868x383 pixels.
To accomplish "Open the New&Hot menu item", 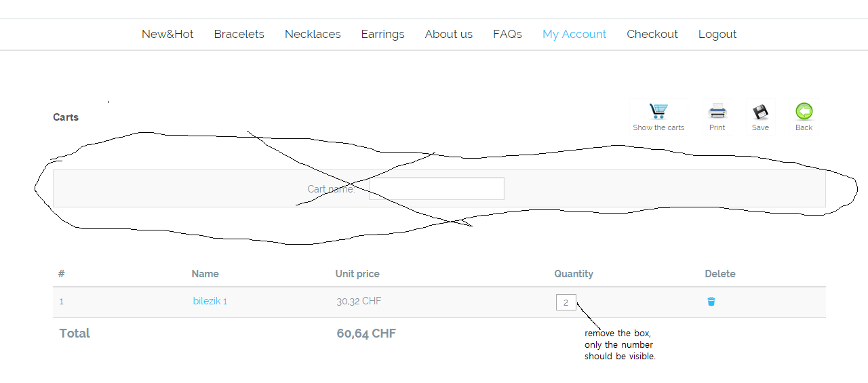I will click(x=167, y=34).
